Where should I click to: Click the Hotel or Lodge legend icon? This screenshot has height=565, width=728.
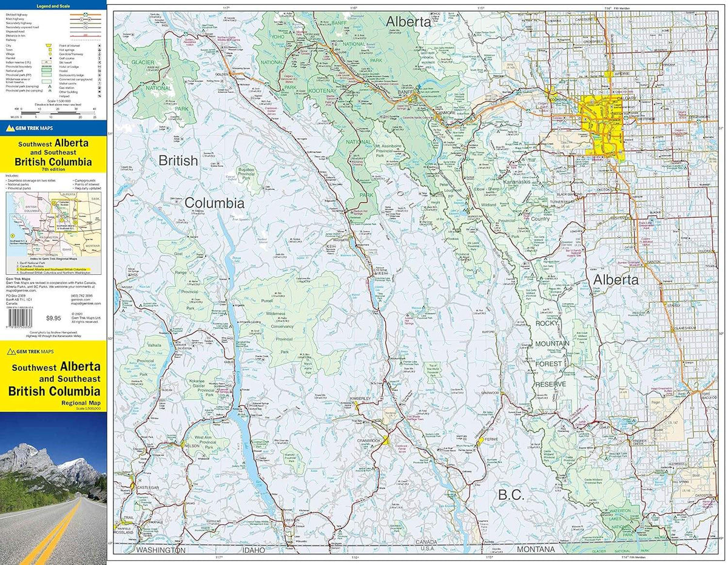pos(99,66)
